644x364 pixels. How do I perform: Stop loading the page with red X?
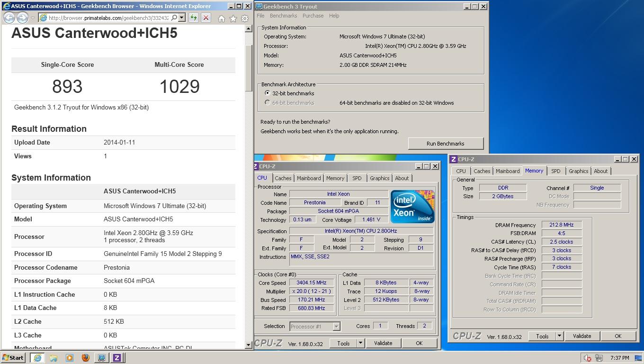[206, 18]
